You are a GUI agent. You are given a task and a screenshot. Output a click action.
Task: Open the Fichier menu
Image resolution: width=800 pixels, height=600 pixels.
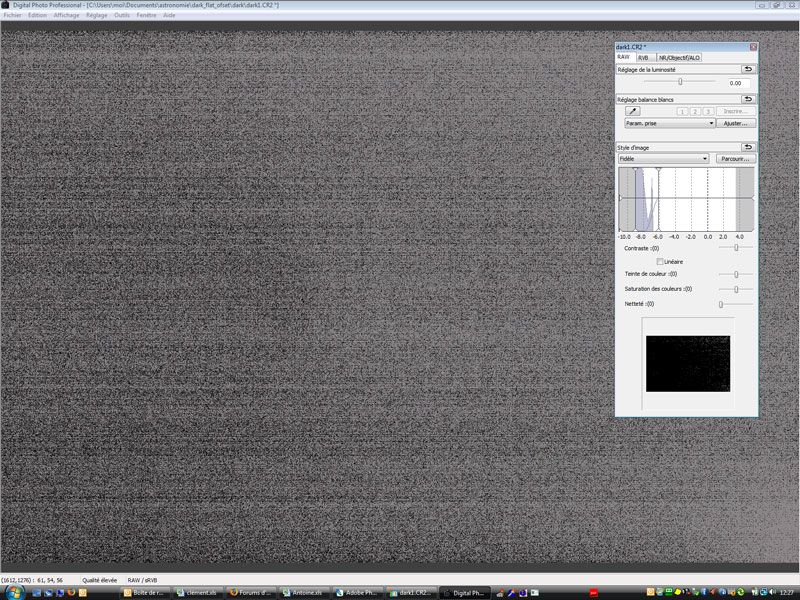pos(13,15)
